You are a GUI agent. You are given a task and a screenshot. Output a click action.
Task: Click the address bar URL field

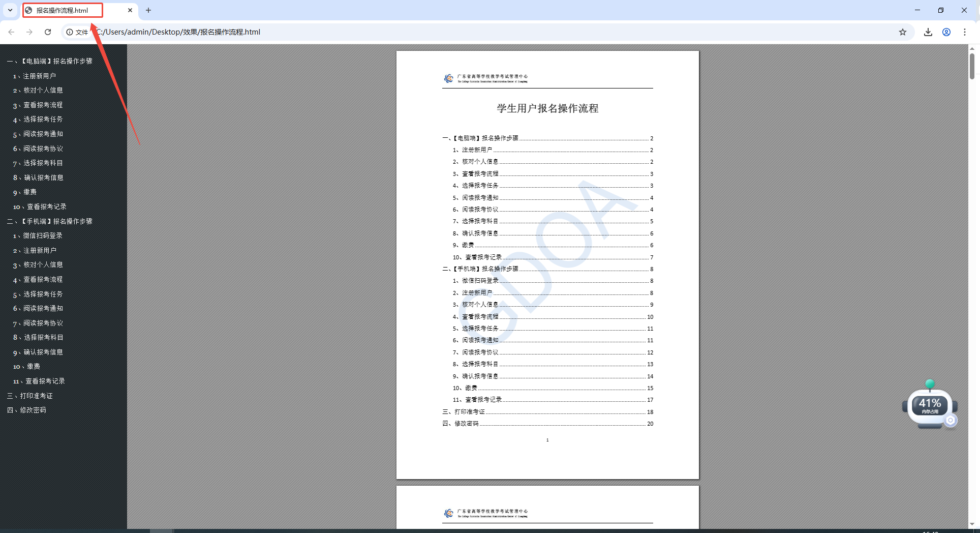tap(488, 32)
